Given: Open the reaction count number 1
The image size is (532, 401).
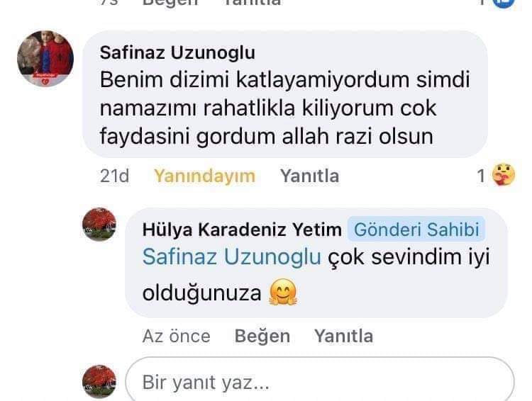Looking at the screenshot, I should coord(481,176).
